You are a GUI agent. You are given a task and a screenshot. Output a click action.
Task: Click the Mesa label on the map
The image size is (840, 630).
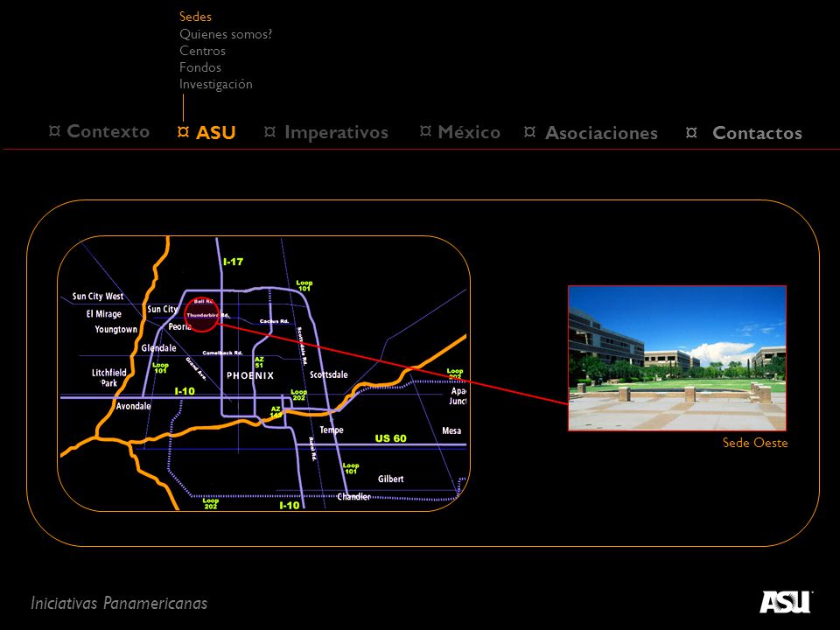(451, 430)
